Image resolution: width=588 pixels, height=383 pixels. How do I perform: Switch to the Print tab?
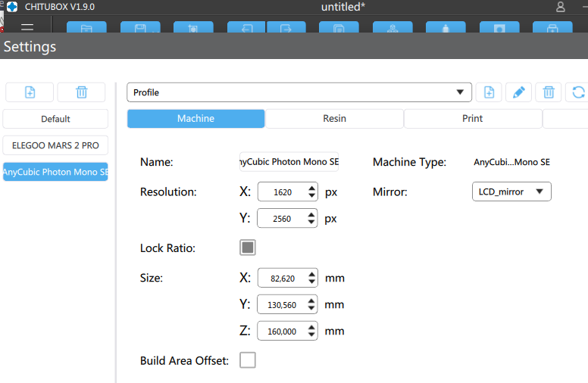[473, 118]
